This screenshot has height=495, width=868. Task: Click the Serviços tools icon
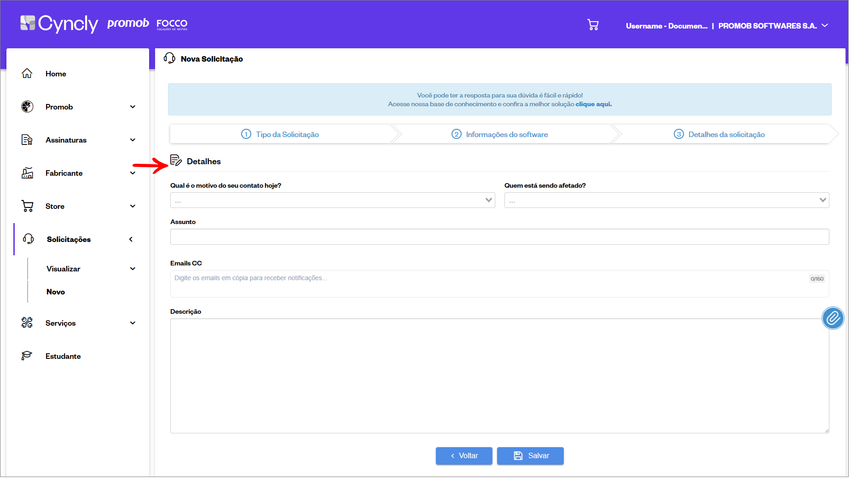coord(27,323)
